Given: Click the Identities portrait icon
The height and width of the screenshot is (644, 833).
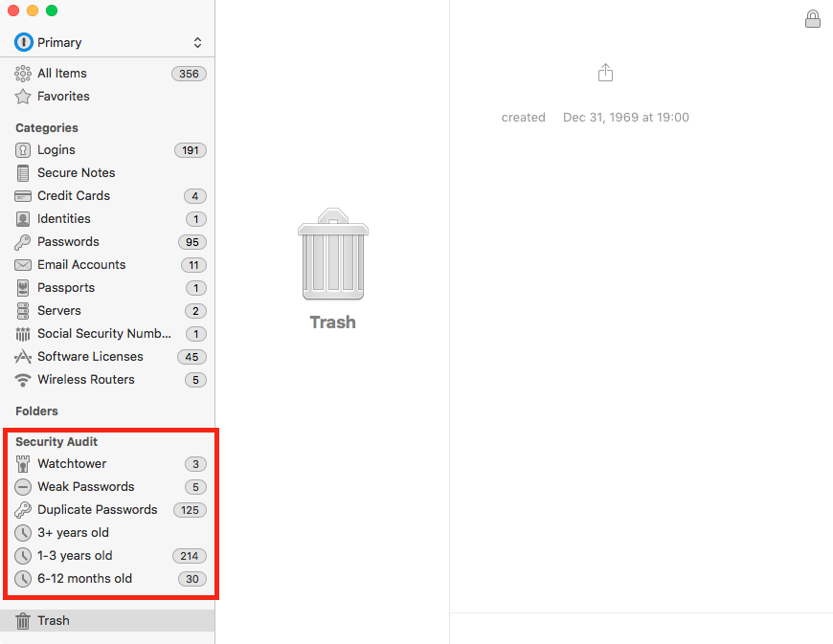Looking at the screenshot, I should click(x=23, y=219).
